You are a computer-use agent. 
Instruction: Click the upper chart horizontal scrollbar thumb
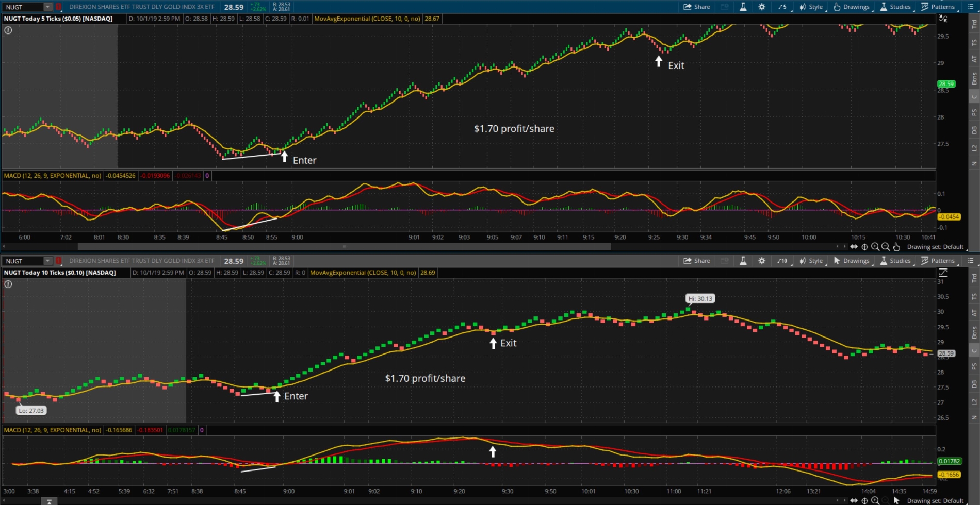click(344, 246)
